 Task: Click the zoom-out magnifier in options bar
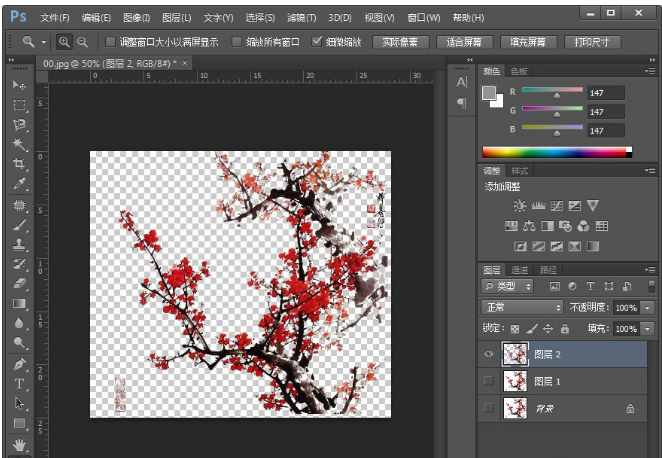[x=82, y=42]
